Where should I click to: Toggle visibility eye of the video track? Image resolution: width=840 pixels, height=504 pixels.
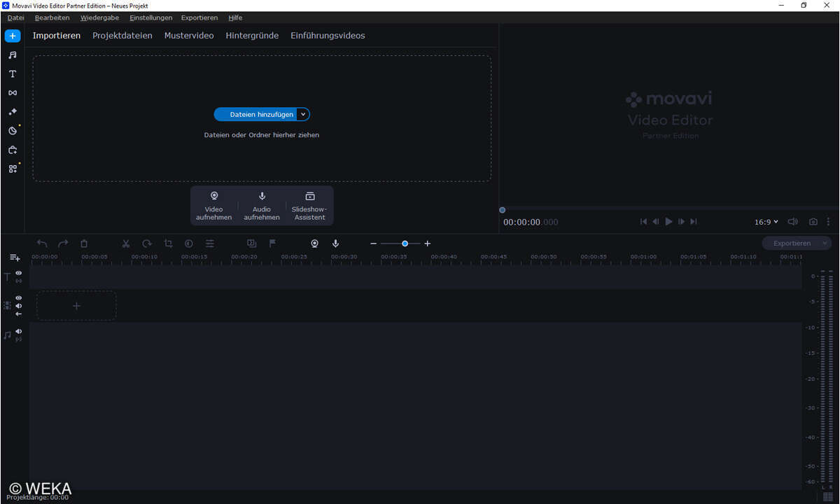[x=19, y=297]
